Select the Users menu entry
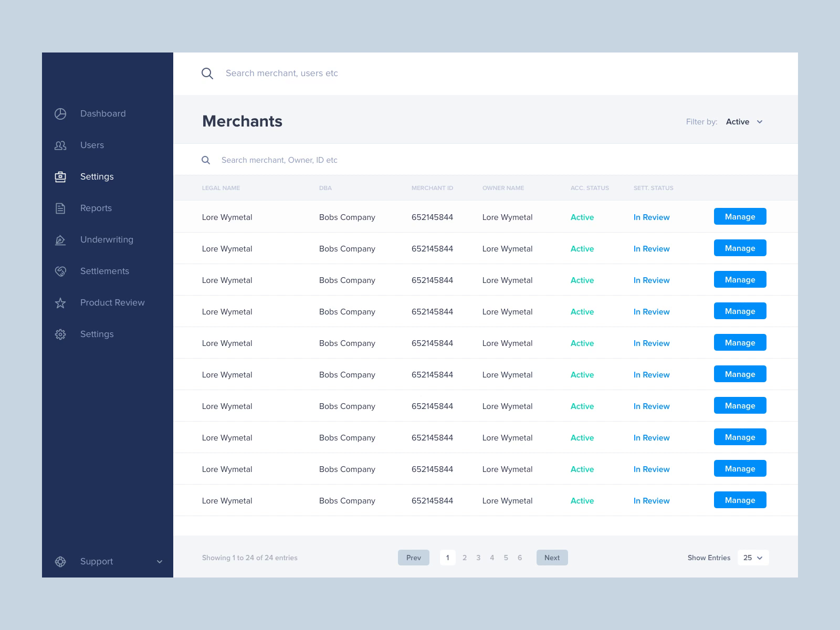The width and height of the screenshot is (840, 630). (92, 145)
